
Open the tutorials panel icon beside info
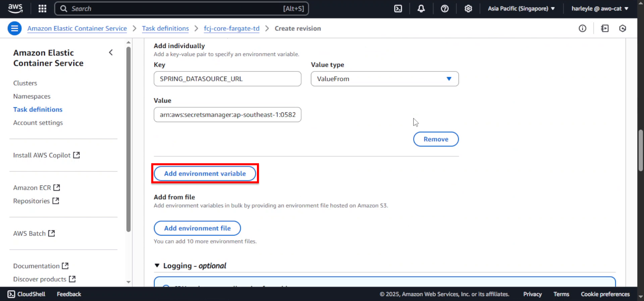(x=605, y=28)
